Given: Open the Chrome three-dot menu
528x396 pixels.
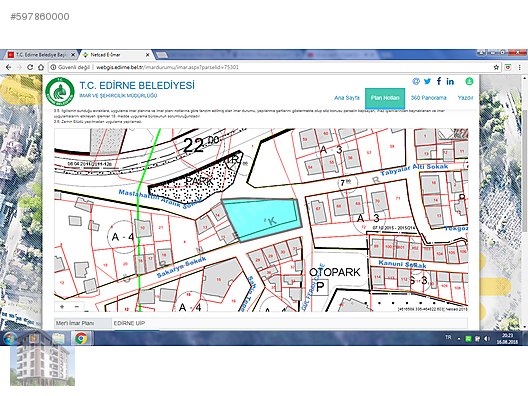Looking at the screenshot, I should coord(520,67).
